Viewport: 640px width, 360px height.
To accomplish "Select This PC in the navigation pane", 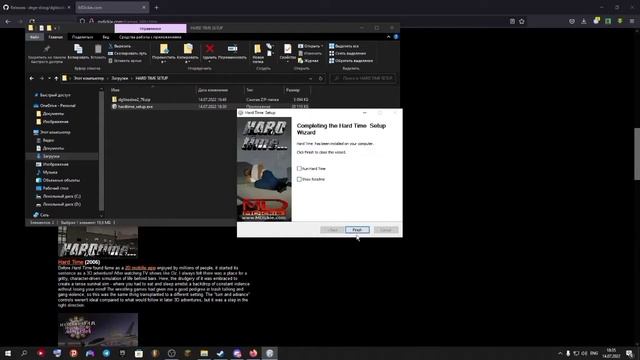I will tap(55, 133).
